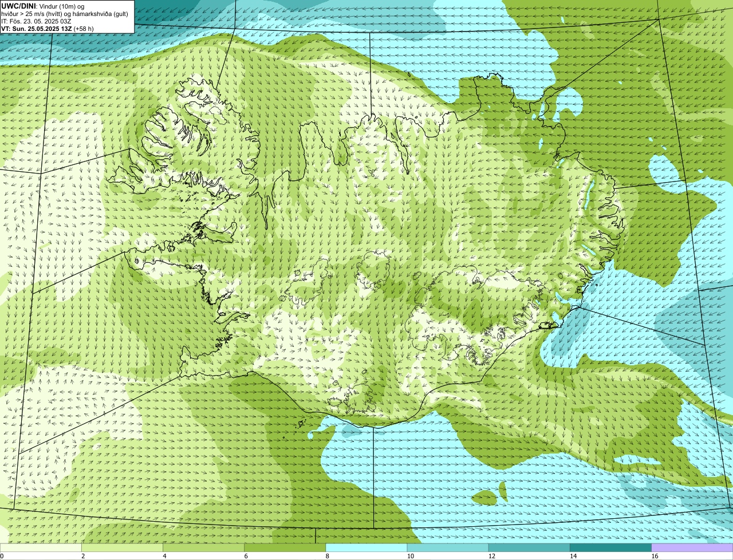Screen dimensions: 733x560
Task: Click the '2' scale label
Action: pos(83,556)
